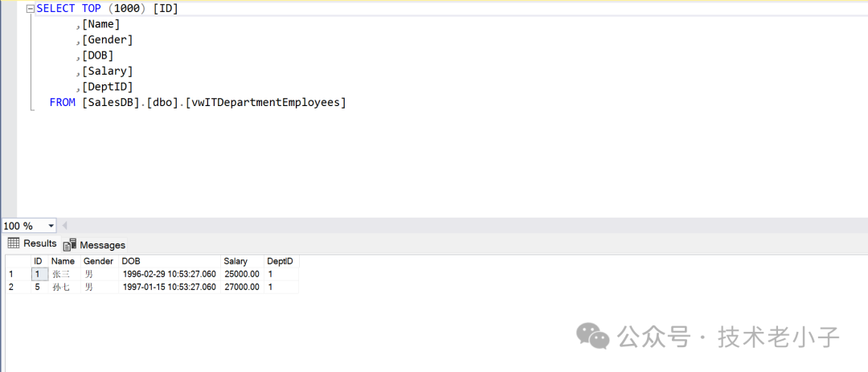Image resolution: width=868 pixels, height=372 pixels.
Task: Click the ID cell with value 1
Action: tap(39, 274)
